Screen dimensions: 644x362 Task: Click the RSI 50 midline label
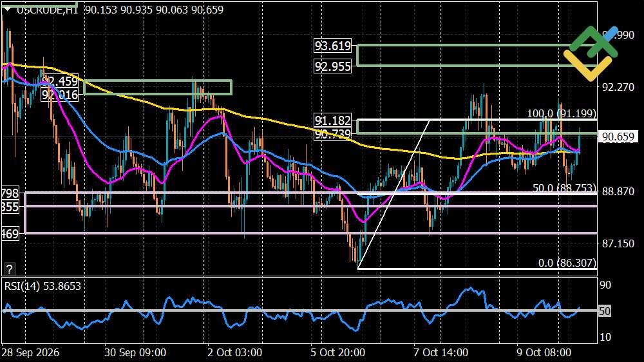[605, 311]
